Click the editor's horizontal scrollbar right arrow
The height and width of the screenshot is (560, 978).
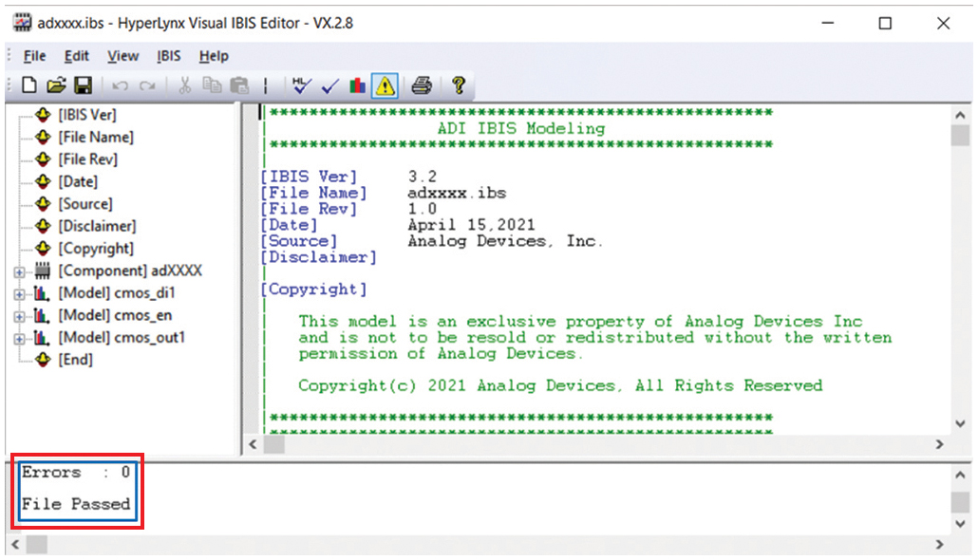point(939,444)
